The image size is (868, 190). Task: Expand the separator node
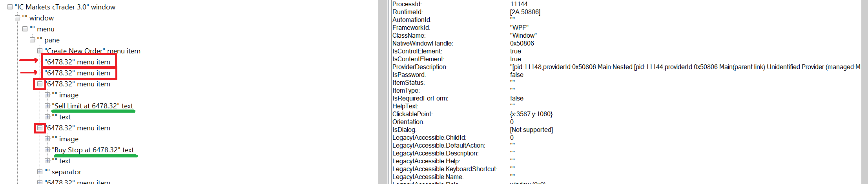pyautogui.click(x=40, y=172)
